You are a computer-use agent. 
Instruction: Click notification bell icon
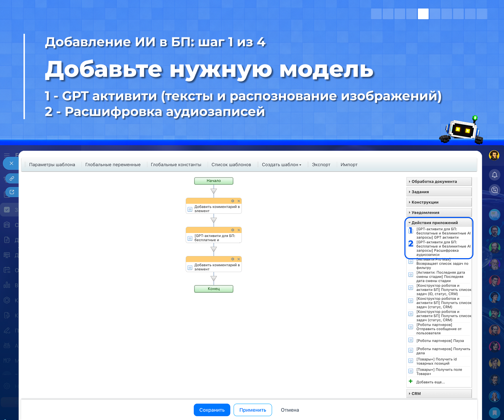tap(494, 175)
